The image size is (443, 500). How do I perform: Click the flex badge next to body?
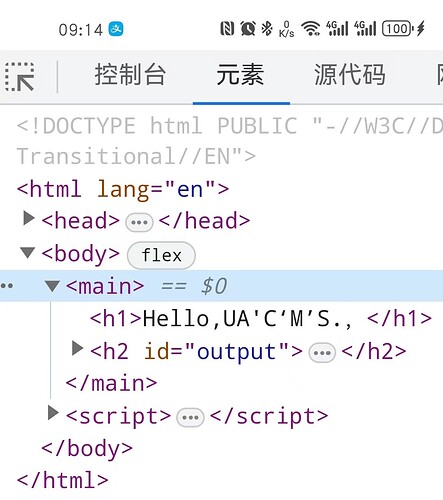click(161, 255)
